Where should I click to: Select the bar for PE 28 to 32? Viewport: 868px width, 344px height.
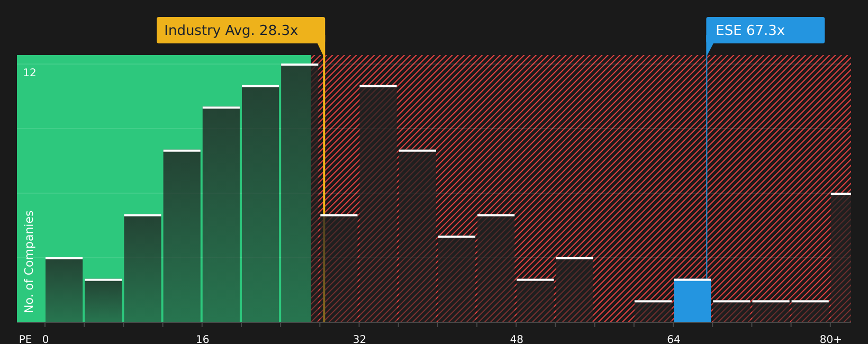click(339, 268)
